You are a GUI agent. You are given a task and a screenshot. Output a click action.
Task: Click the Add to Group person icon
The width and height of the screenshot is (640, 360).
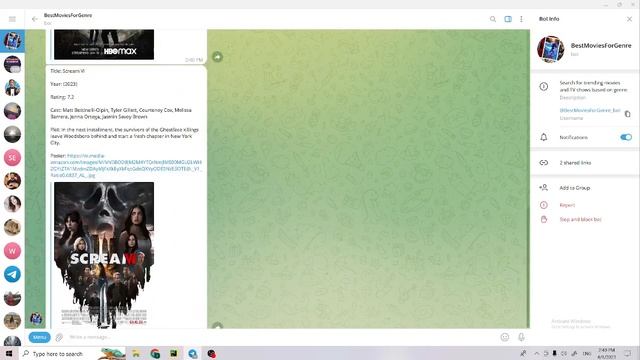(543, 188)
